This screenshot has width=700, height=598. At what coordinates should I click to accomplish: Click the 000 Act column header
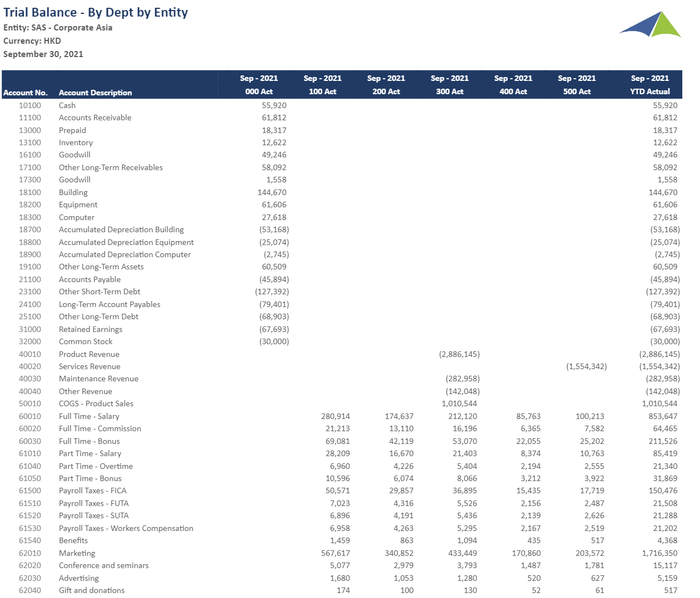259,91
